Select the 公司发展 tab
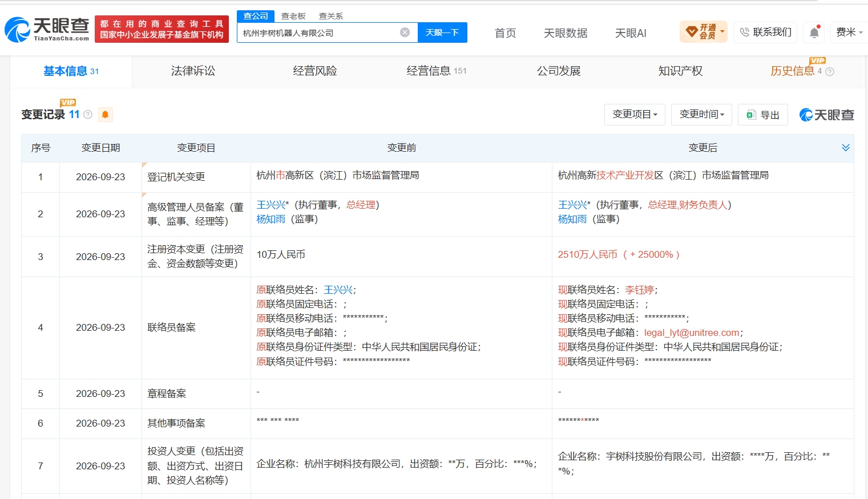Image resolution: width=868 pixels, height=499 pixels. click(x=559, y=71)
